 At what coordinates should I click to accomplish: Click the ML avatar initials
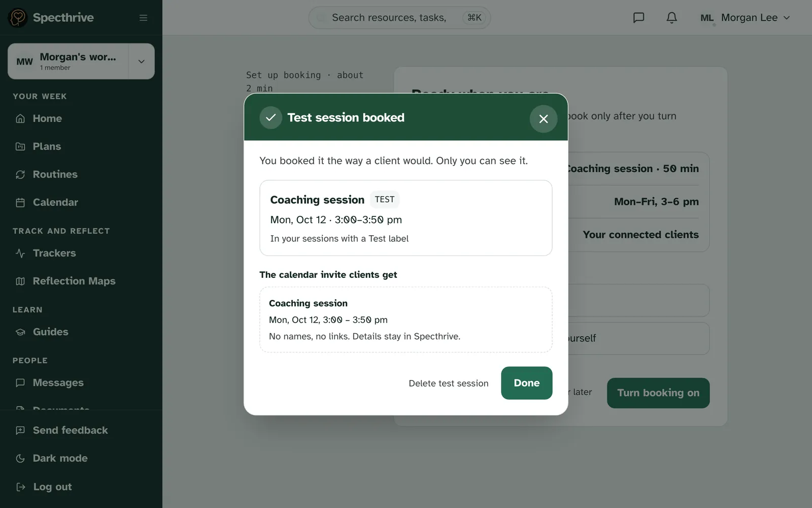707,18
